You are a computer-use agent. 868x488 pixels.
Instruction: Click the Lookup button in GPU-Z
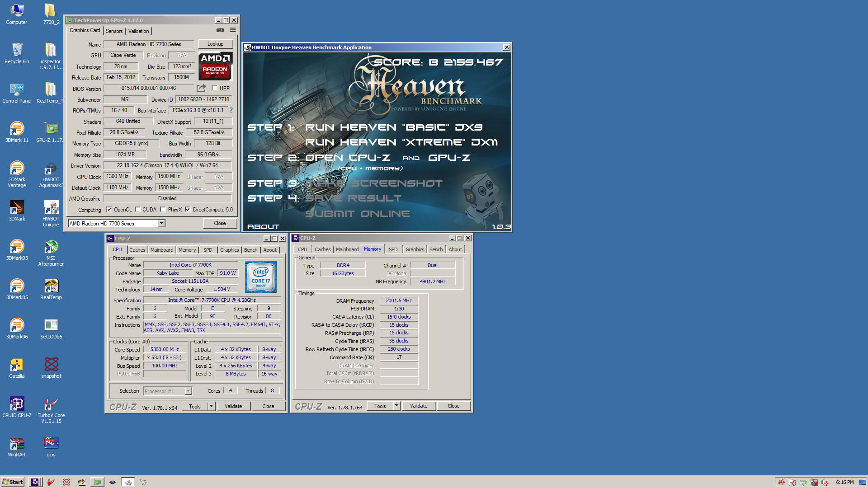tap(215, 44)
